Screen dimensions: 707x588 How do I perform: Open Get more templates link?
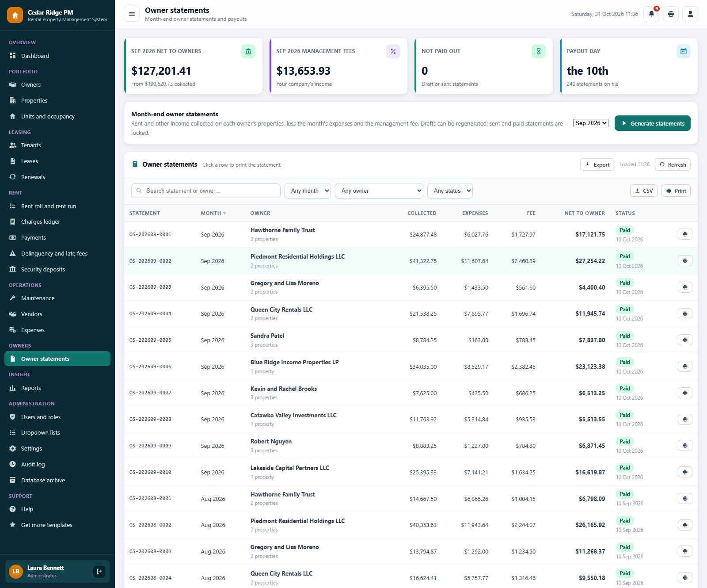point(57,525)
